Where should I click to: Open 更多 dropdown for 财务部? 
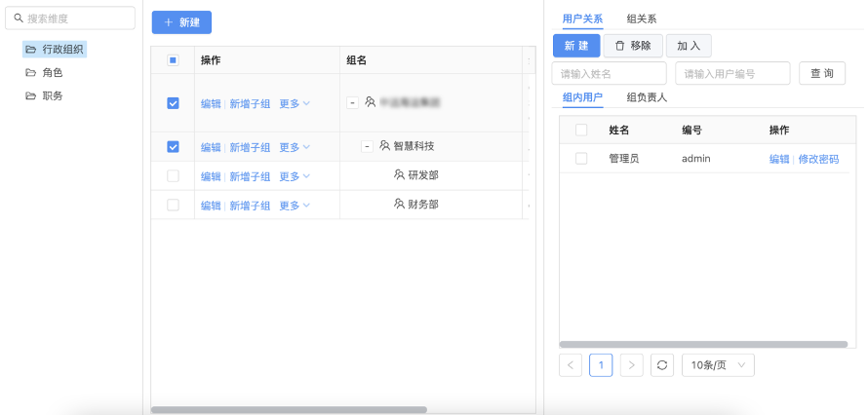tap(295, 206)
